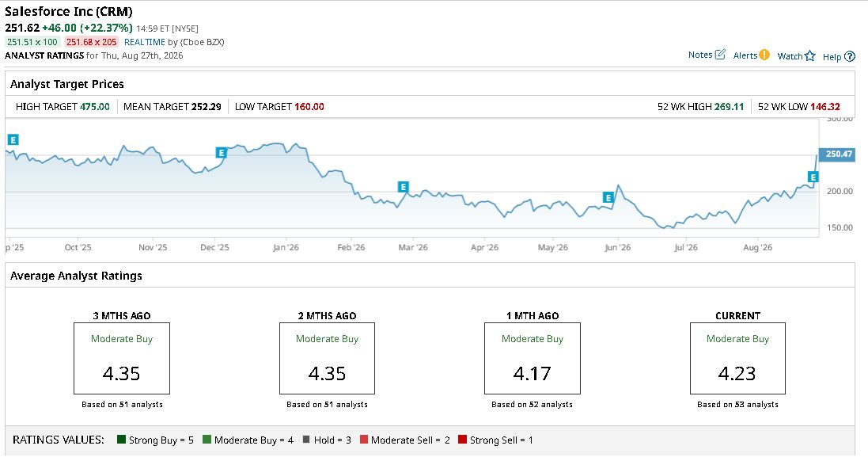Image resolution: width=868 pixels, height=461 pixels.
Task: Click the Based on 52 analysts text
Action: coord(533,405)
